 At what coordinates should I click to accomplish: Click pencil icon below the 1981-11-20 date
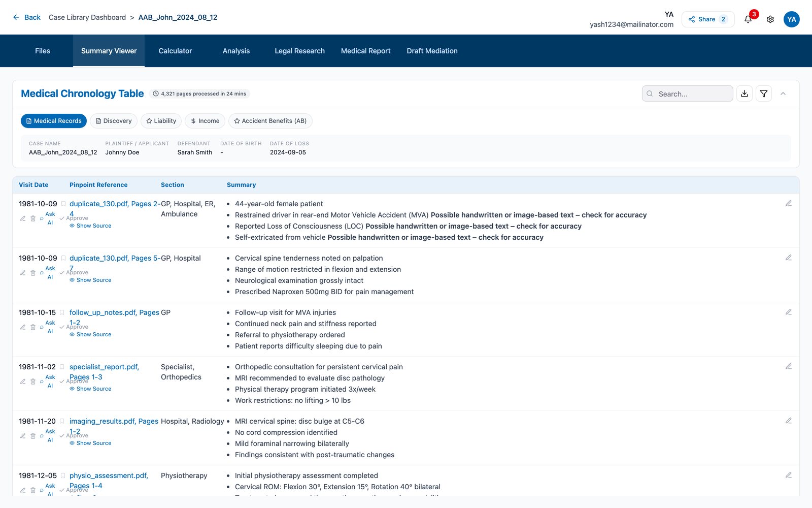pyautogui.click(x=23, y=436)
